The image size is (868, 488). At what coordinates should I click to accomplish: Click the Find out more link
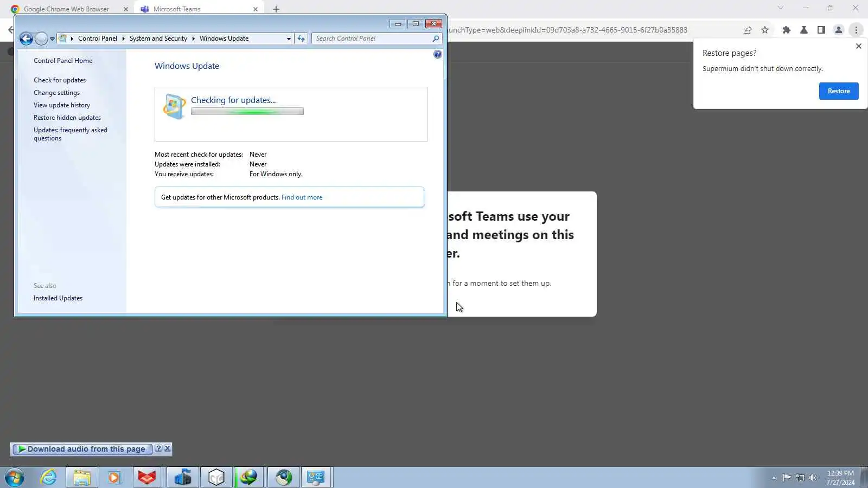[x=302, y=197]
